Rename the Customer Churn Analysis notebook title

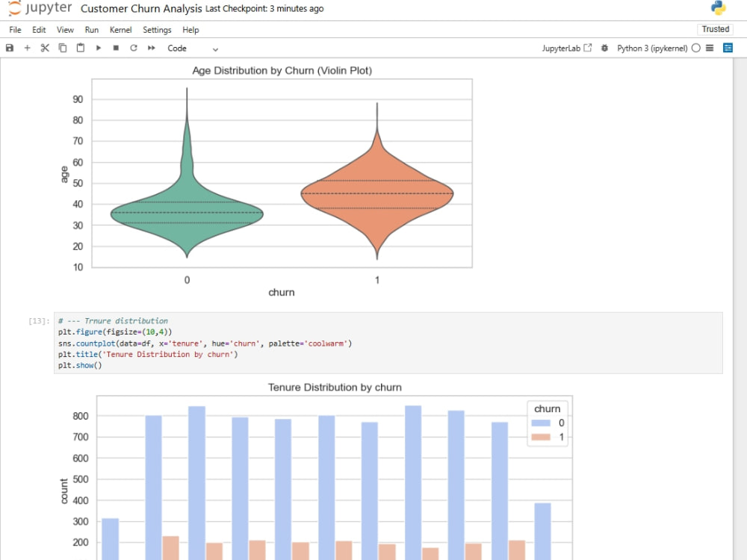pyautogui.click(x=141, y=8)
